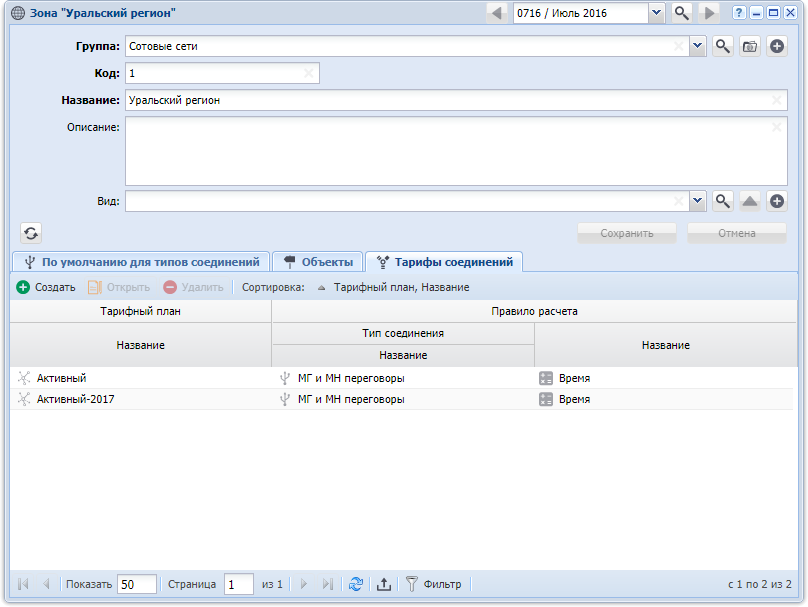Screen dimensions: 808x607
Task: Click the Сохранить button
Action: click(627, 233)
